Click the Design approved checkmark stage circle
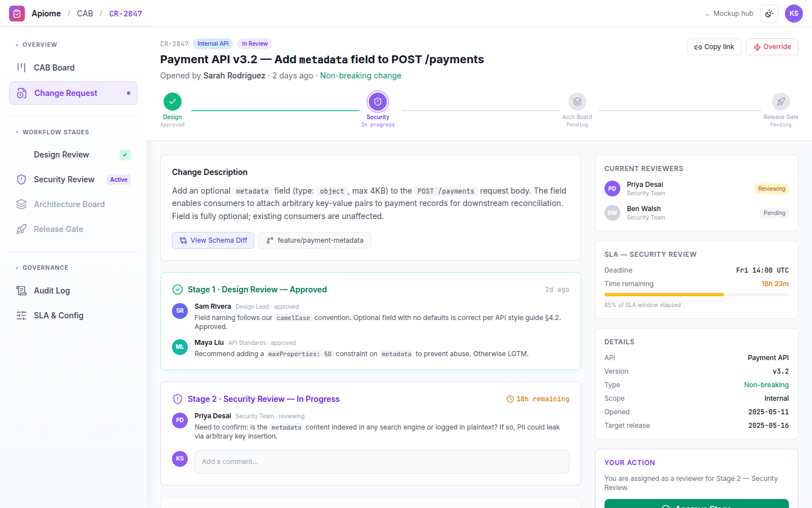Viewport: 812px width, 508px height. point(173,102)
